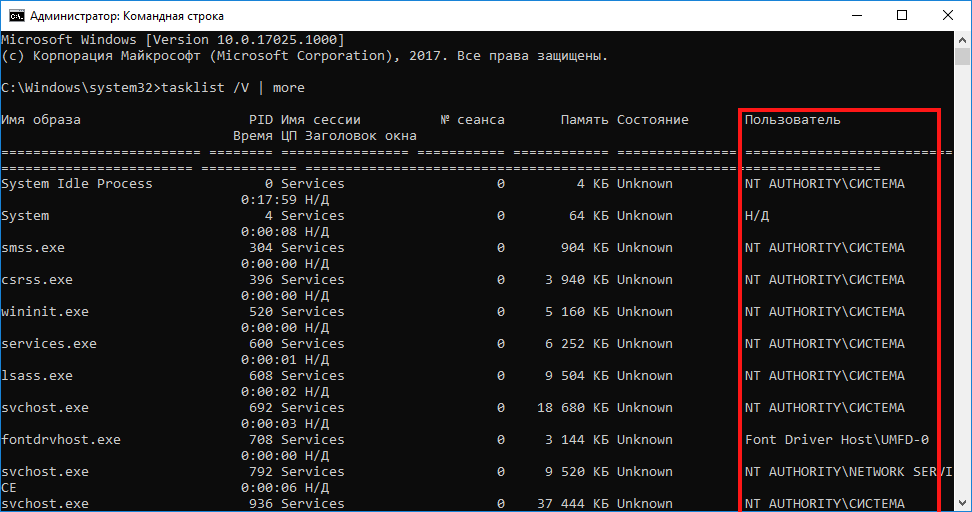Click the CPU time '0:00:08'
The height and width of the screenshot is (512, 972).
pos(269,232)
